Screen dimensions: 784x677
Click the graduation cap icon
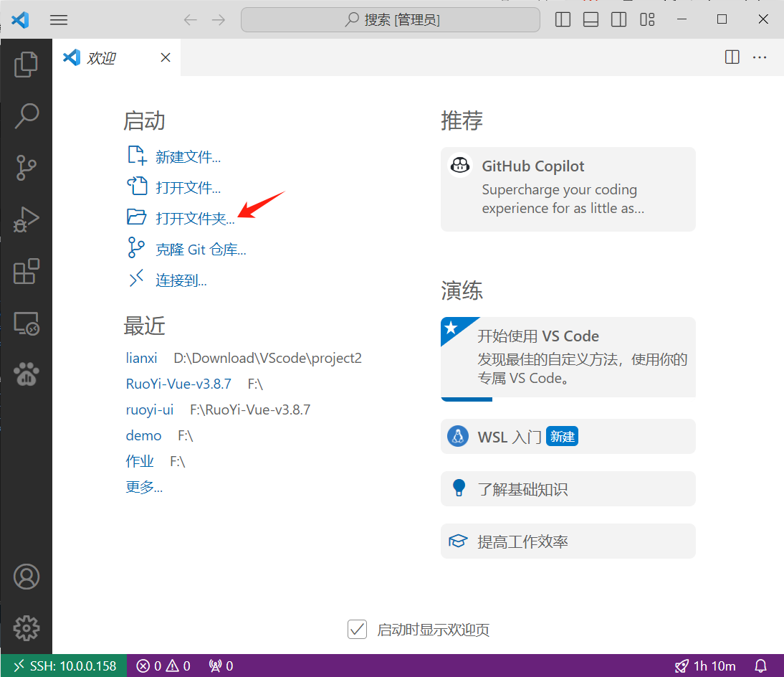pyautogui.click(x=458, y=541)
